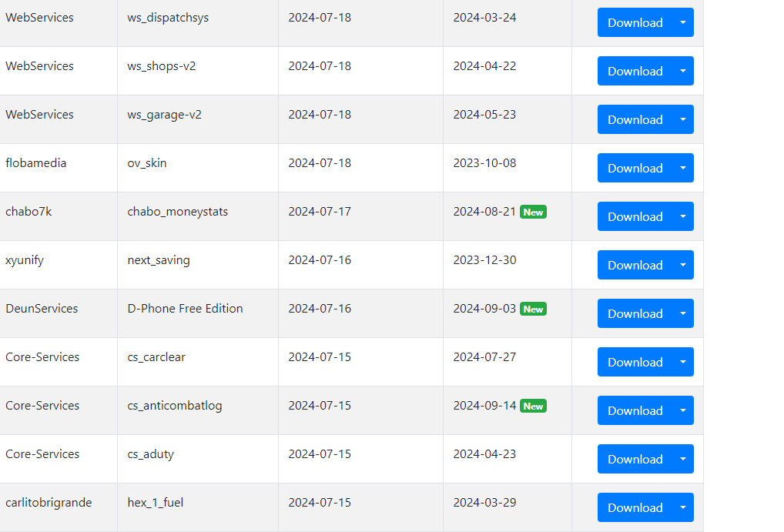Click Core-Services author in cs_aduty row
The height and width of the screenshot is (532, 784).
coord(42,454)
